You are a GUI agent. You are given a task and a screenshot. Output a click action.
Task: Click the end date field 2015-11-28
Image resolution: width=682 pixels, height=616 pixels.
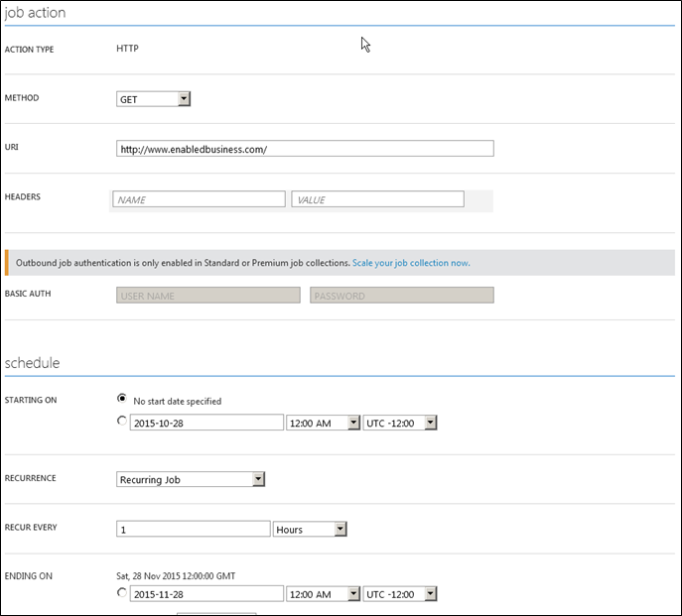pyautogui.click(x=206, y=594)
